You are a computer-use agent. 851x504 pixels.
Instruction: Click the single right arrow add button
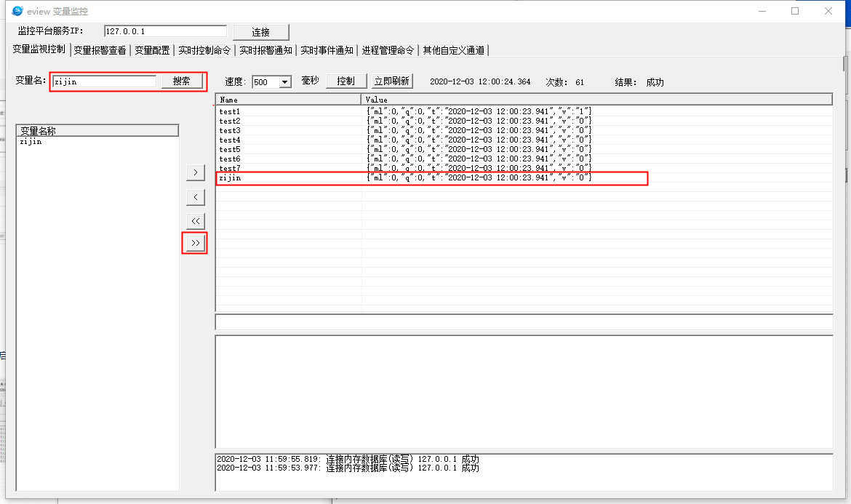[x=196, y=172]
